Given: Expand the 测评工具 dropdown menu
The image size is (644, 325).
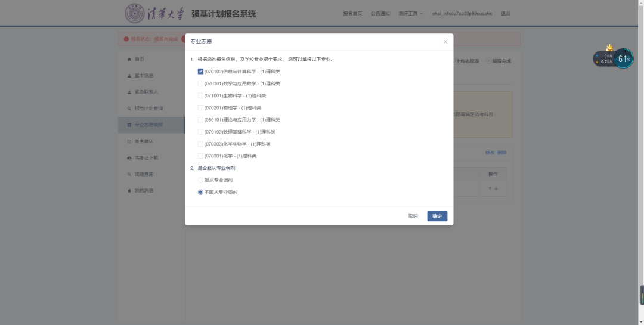Looking at the screenshot, I should [410, 14].
